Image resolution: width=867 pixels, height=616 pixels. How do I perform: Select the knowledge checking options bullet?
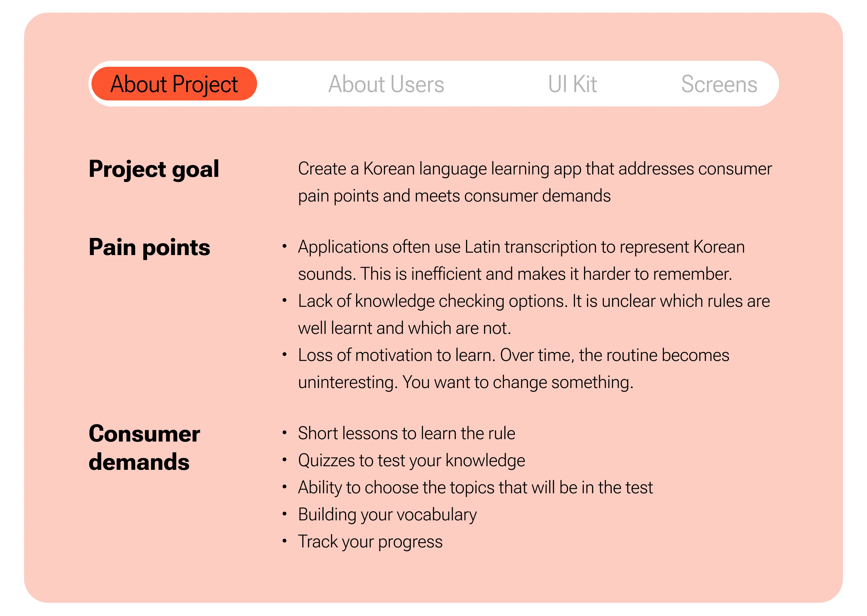[x=534, y=314]
